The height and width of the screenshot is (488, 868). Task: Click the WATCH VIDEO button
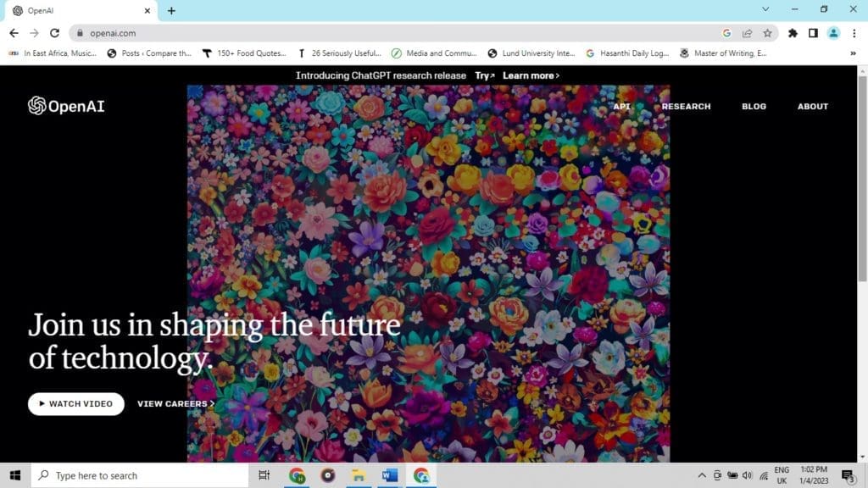tap(75, 404)
